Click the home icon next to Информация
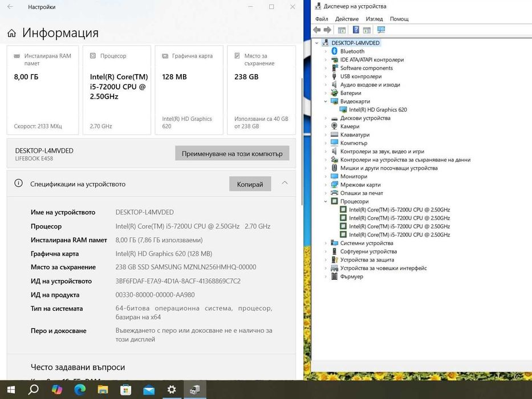Viewport: 532px width, 399px height. click(x=11, y=33)
